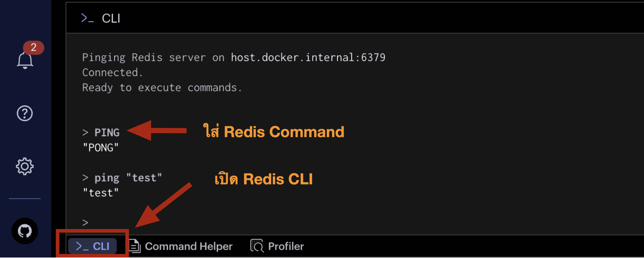Open notifications via the bell icon
The width and height of the screenshot is (644, 258).
pyautogui.click(x=25, y=60)
